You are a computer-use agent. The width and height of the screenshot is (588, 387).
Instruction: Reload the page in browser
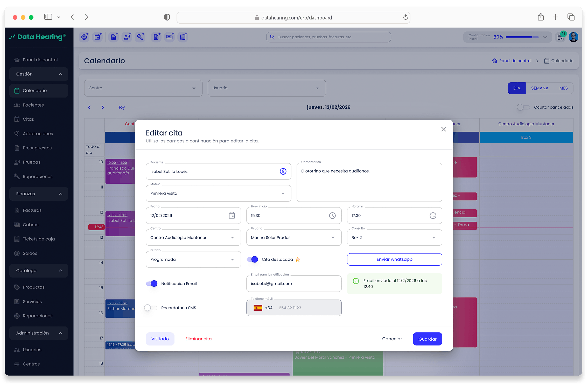(405, 17)
